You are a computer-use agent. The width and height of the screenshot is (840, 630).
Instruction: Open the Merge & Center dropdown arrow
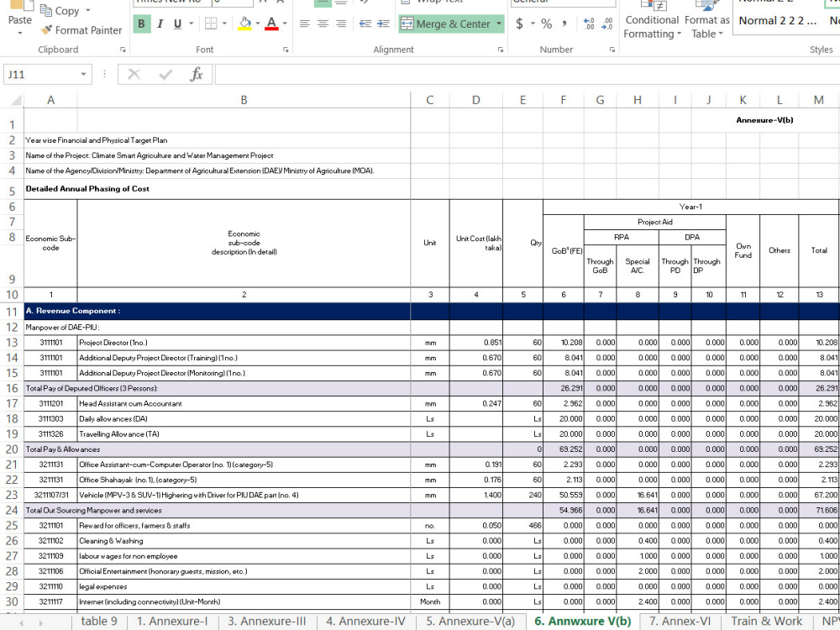point(499,24)
